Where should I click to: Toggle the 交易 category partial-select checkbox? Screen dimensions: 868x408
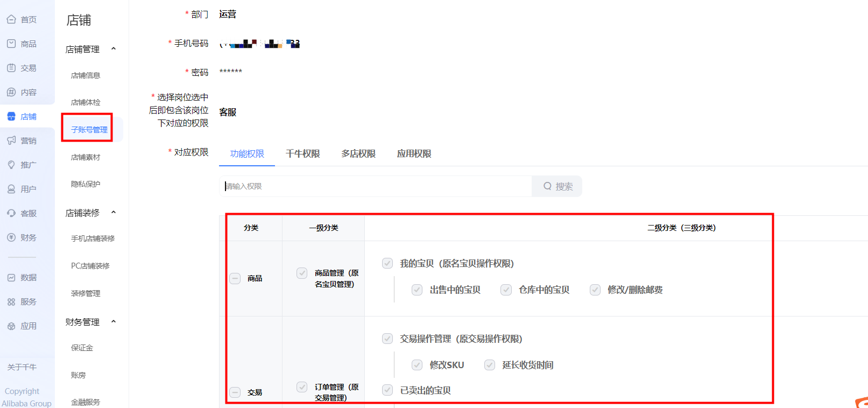coord(235,392)
